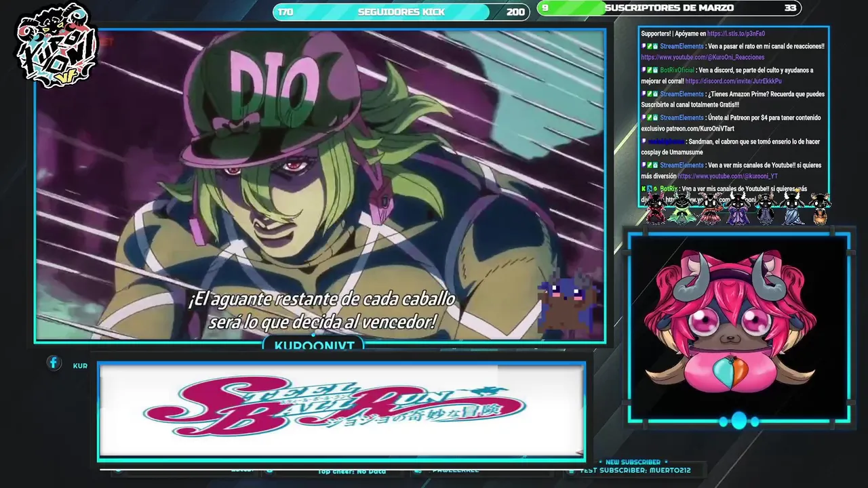Click the Spanish subtitle on the video
868x488 pixels.
coord(321,310)
